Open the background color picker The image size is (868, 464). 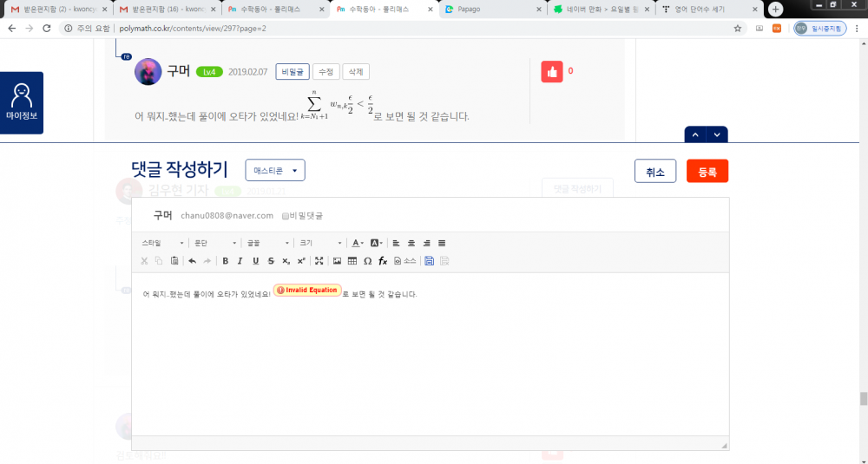click(x=377, y=244)
